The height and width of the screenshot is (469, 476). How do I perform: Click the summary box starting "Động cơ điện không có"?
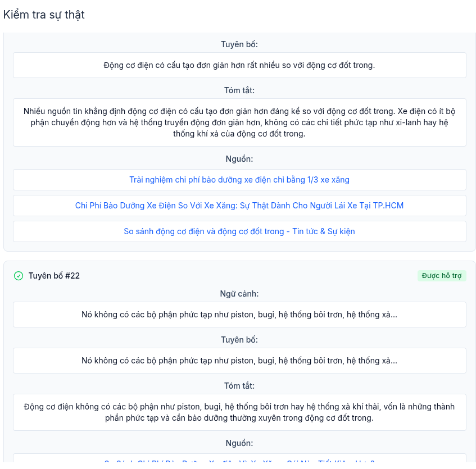pyautogui.click(x=239, y=412)
